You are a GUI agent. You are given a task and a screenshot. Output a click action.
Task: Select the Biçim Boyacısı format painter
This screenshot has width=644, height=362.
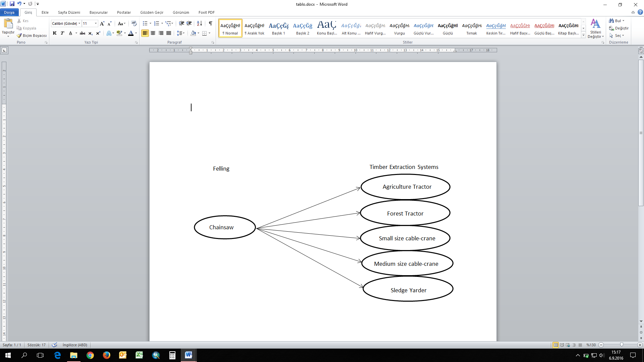point(32,36)
